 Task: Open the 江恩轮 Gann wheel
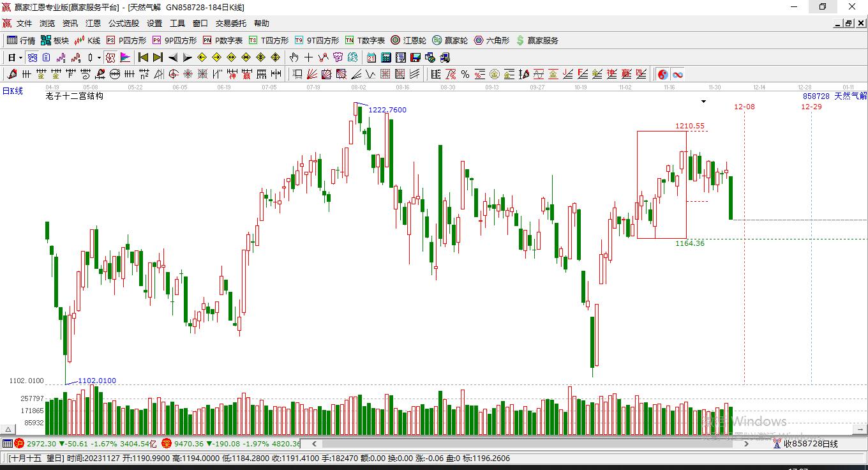tap(408, 40)
